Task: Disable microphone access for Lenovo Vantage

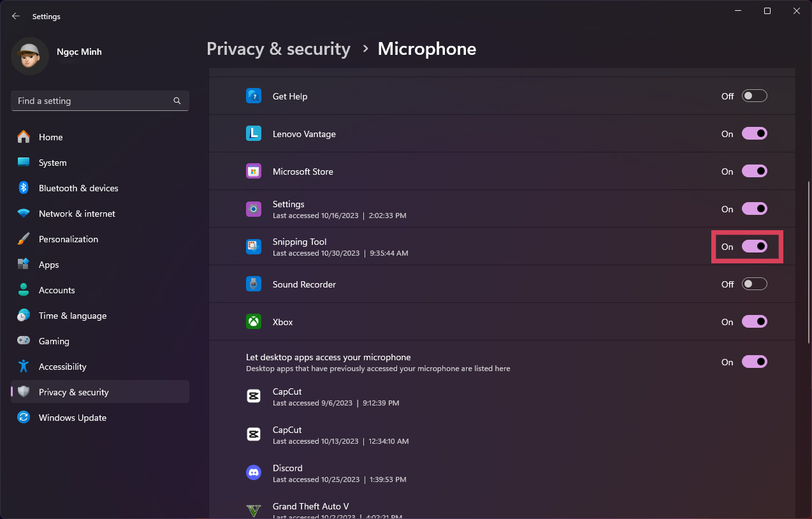Action: (755, 134)
